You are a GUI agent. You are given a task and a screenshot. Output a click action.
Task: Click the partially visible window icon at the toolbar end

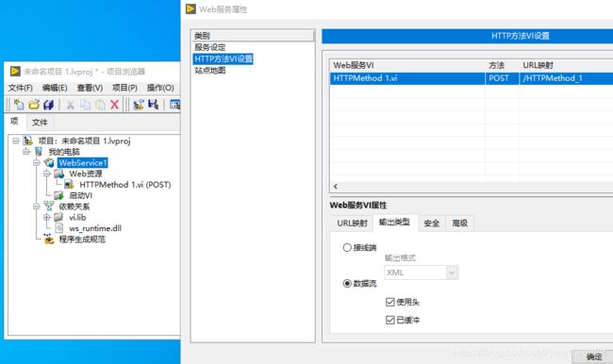click(175, 105)
